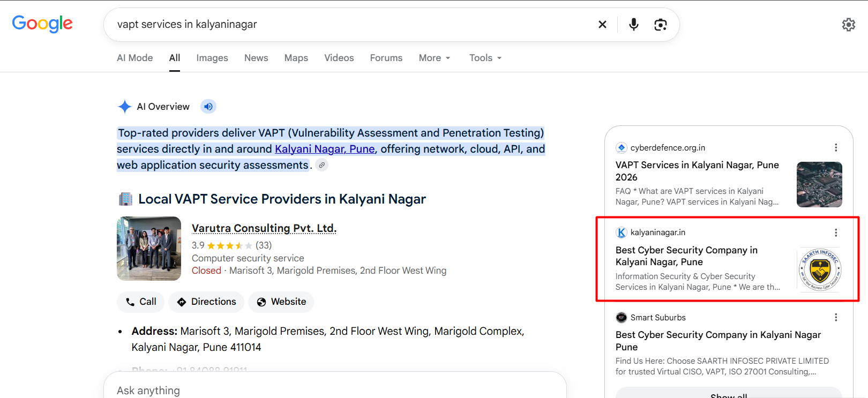Viewport: 868px width, 398px height.
Task: Open the Videos tab
Action: [x=339, y=58]
